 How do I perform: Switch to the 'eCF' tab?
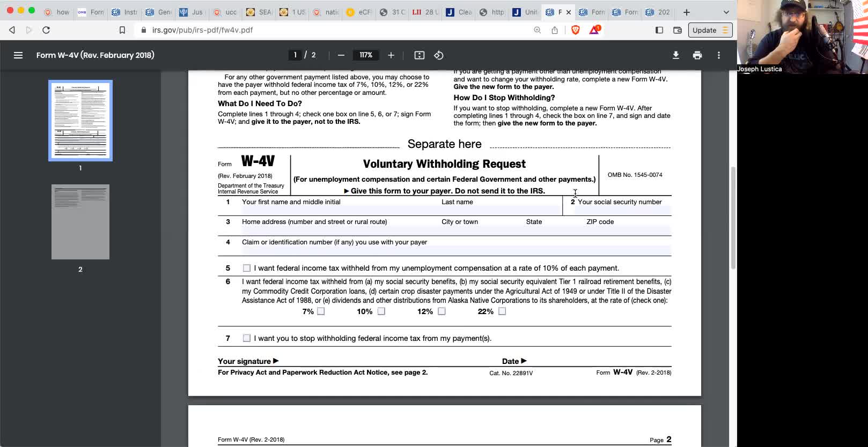(x=359, y=12)
